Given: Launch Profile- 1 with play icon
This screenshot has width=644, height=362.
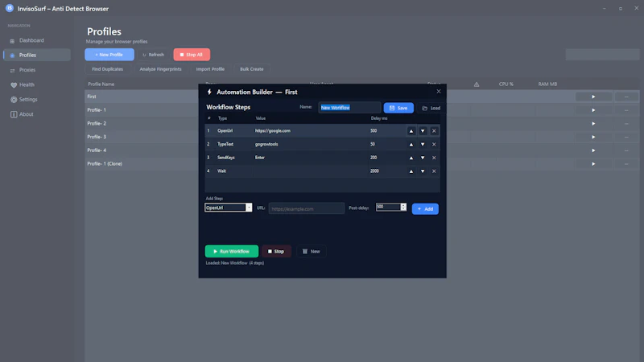Looking at the screenshot, I should point(593,110).
